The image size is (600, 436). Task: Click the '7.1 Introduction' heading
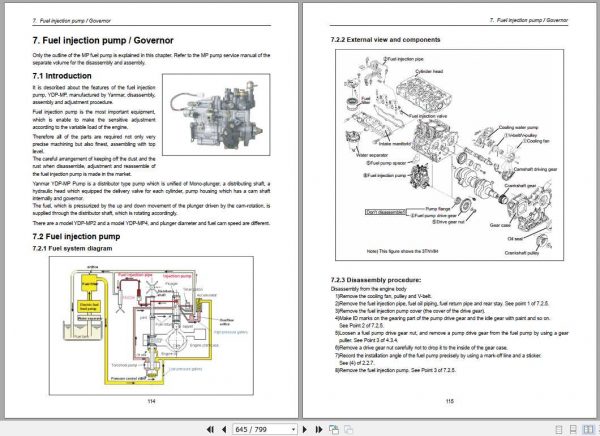pyautogui.click(x=62, y=76)
